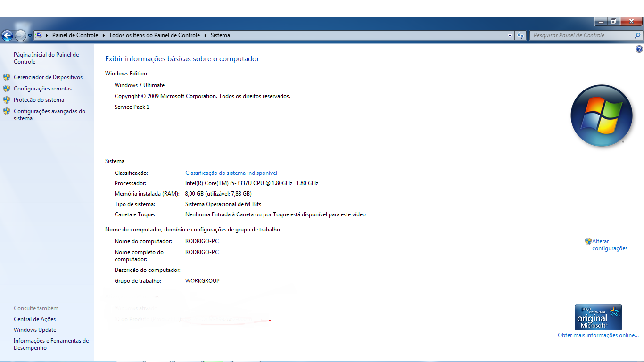This screenshot has height=362, width=644.
Task: Open Help with the blue question mark
Action: pyautogui.click(x=639, y=49)
